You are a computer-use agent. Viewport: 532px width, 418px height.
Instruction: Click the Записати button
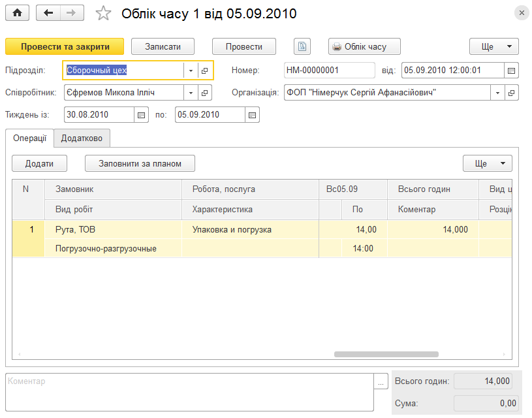click(163, 46)
